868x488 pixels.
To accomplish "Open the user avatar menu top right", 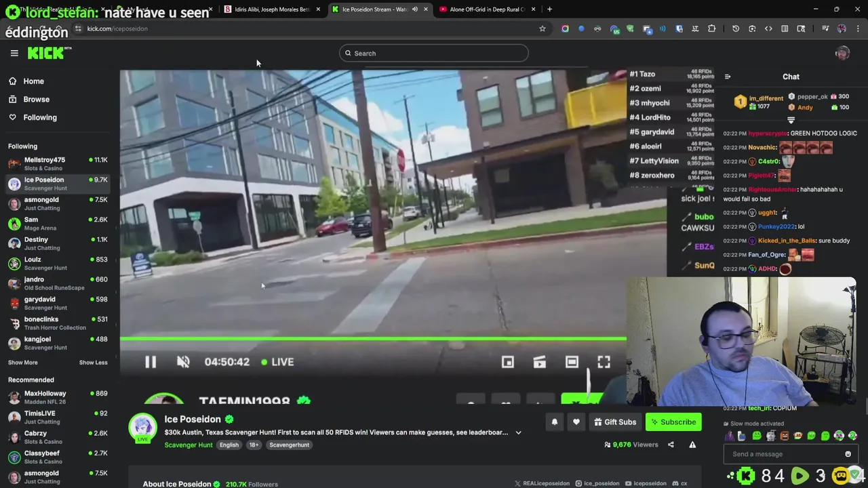I will pos(843,53).
